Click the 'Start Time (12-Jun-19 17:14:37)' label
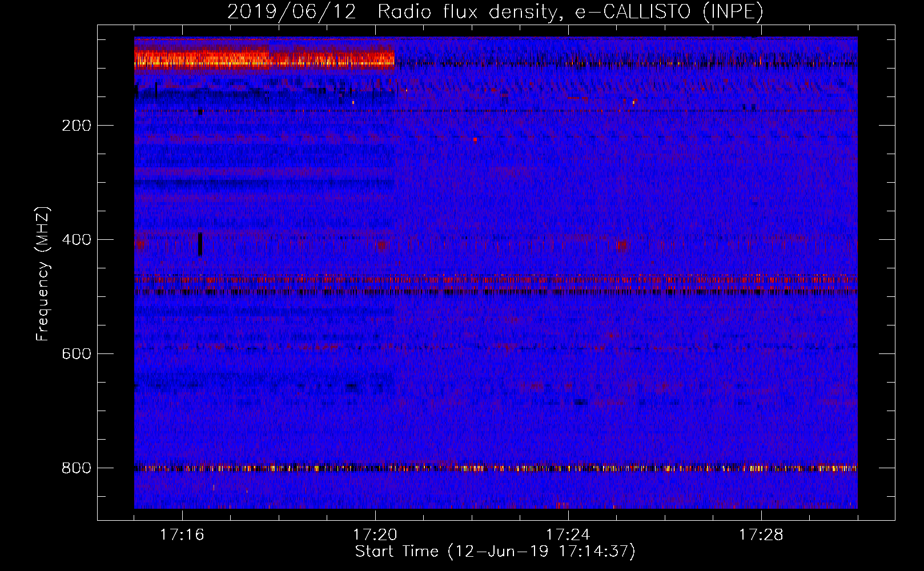 pos(495,552)
